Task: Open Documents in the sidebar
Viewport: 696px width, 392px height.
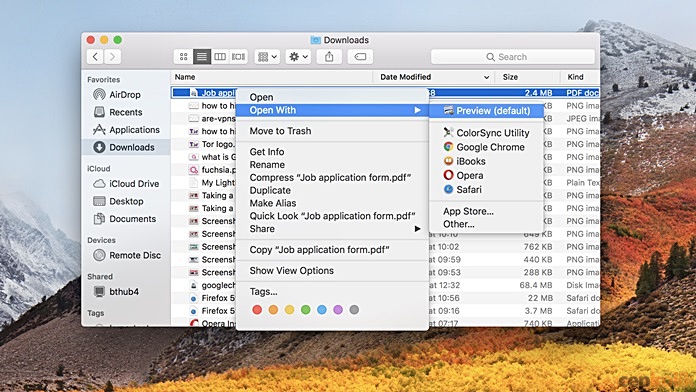Action: tap(124, 219)
